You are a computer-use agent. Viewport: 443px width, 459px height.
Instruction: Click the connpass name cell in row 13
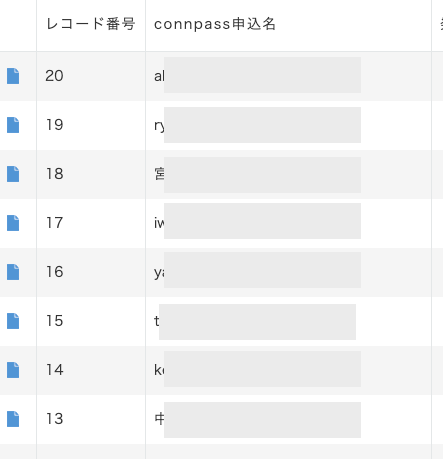[x=288, y=419]
